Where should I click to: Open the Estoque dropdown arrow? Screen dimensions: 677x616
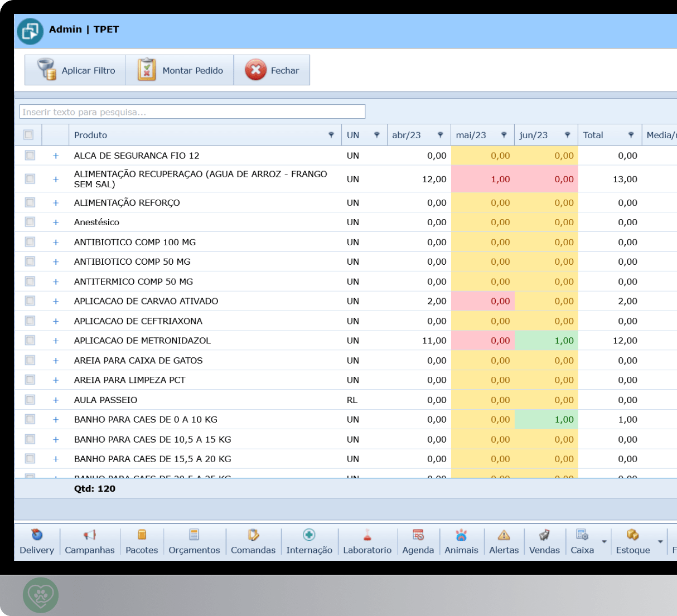(x=660, y=542)
